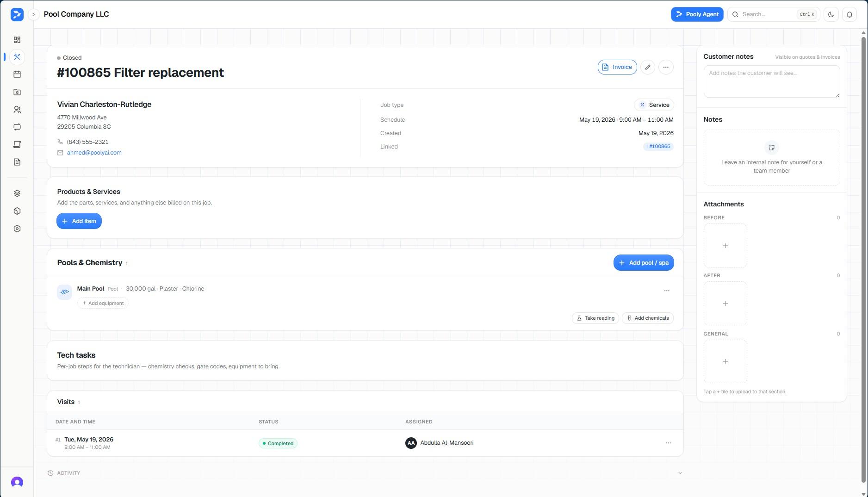Viewport: 868px width, 497px height.
Task: Open the job's more options menu
Action: [x=666, y=67]
